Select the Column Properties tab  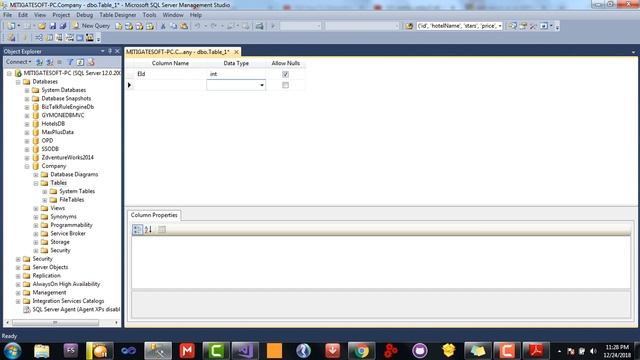point(154,215)
